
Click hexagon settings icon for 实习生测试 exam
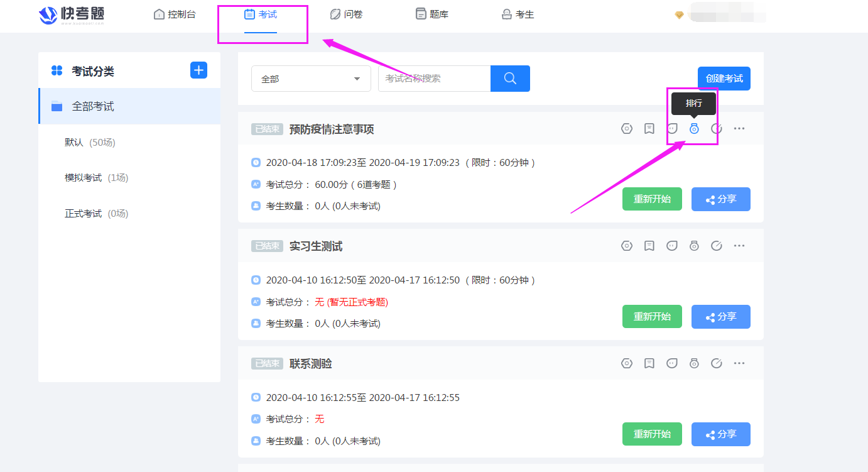pyautogui.click(x=626, y=246)
